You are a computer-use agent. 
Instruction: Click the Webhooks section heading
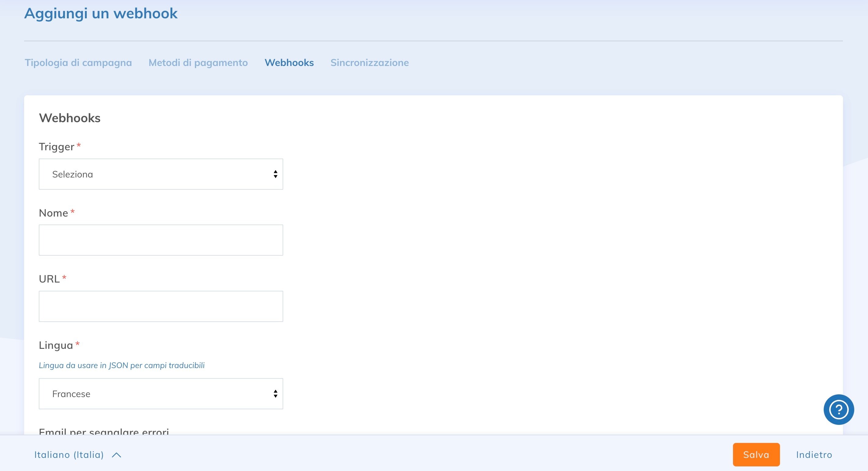pos(69,118)
